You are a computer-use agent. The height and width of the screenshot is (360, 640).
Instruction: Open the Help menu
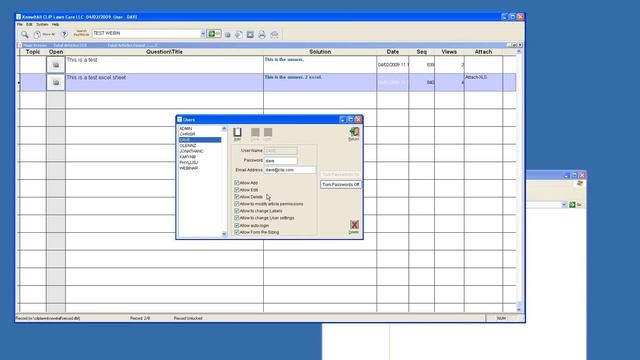pyautogui.click(x=56, y=24)
